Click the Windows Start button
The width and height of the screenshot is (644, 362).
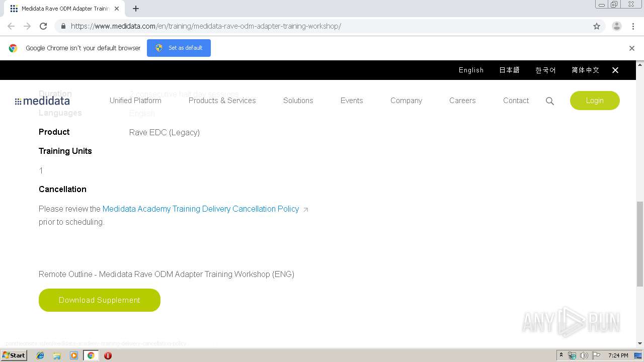(14, 355)
